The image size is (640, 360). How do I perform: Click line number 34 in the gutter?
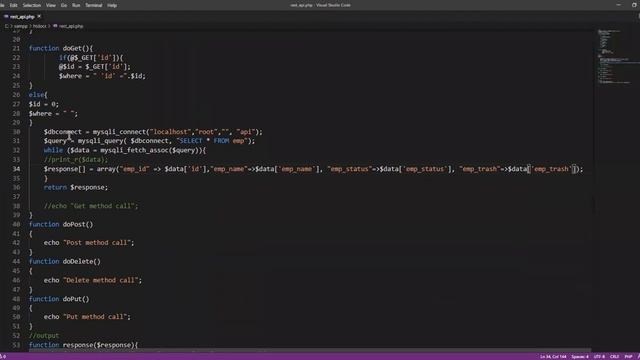tap(16, 169)
